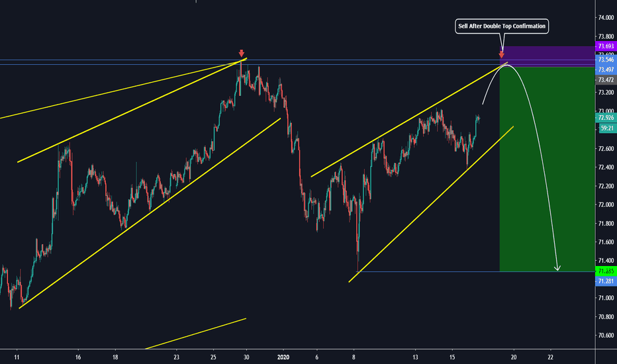Click the 59:21 candle countdown label
Viewport: 617px width, 364px height.
coord(606,128)
